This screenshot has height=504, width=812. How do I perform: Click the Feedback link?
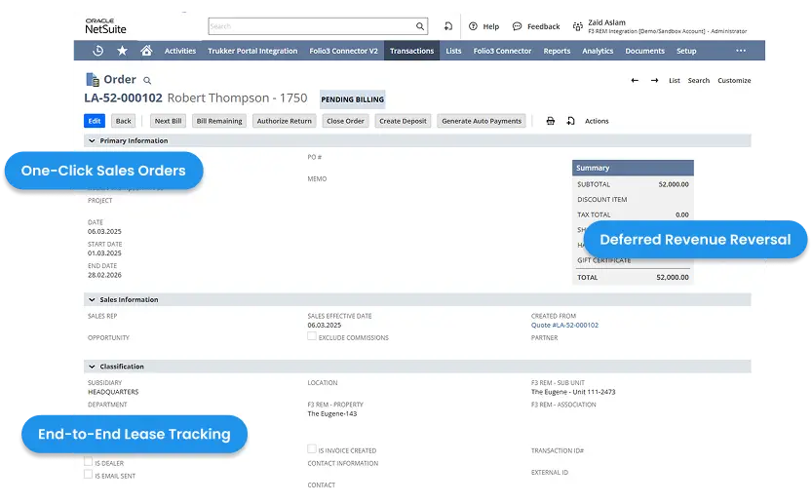pos(543,26)
